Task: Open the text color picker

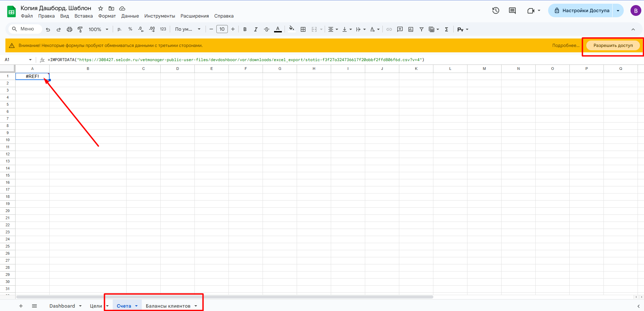Action: [x=278, y=29]
